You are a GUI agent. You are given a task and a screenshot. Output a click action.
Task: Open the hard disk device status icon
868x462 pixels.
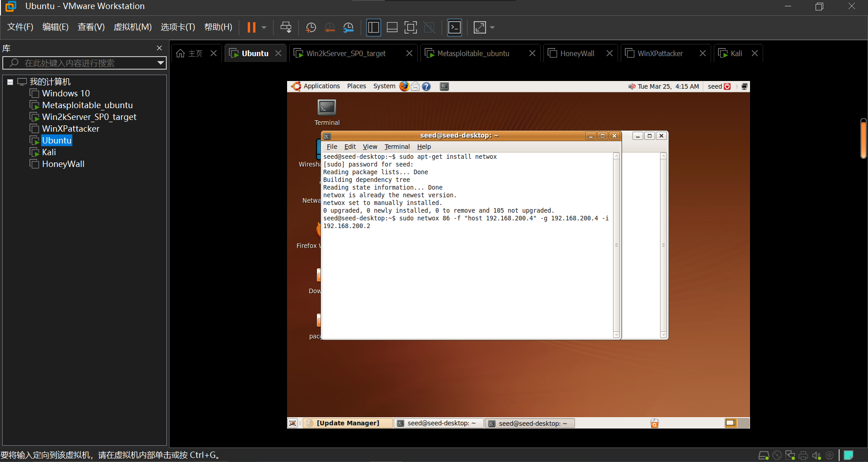[764, 455]
